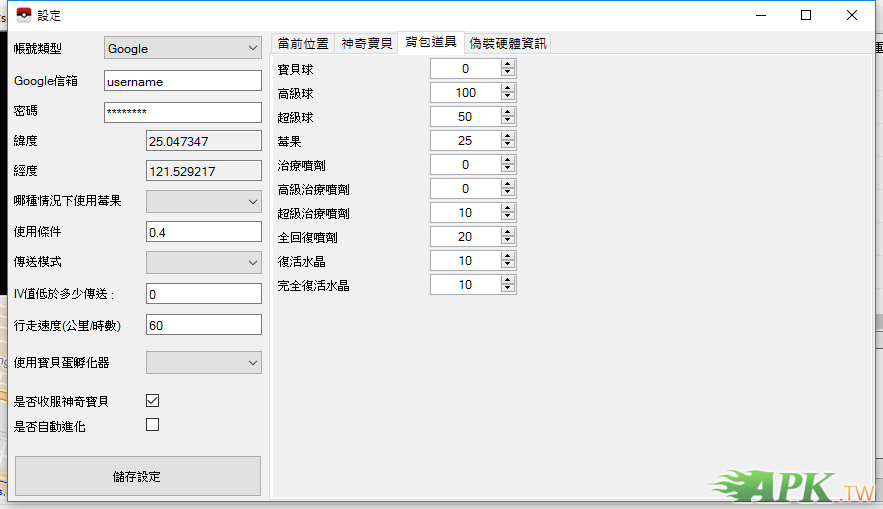This screenshot has height=509, width=883.
Task: Click the 行走速度 input field
Action: tap(203, 325)
